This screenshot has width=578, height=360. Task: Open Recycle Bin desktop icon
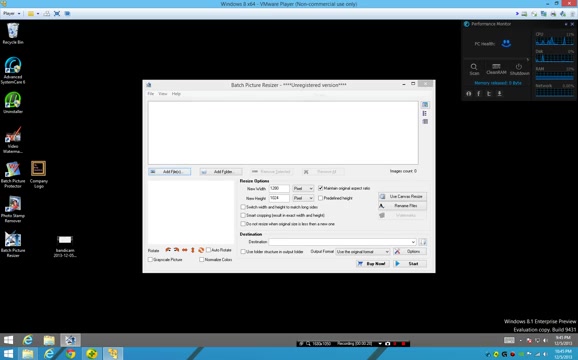click(x=13, y=34)
